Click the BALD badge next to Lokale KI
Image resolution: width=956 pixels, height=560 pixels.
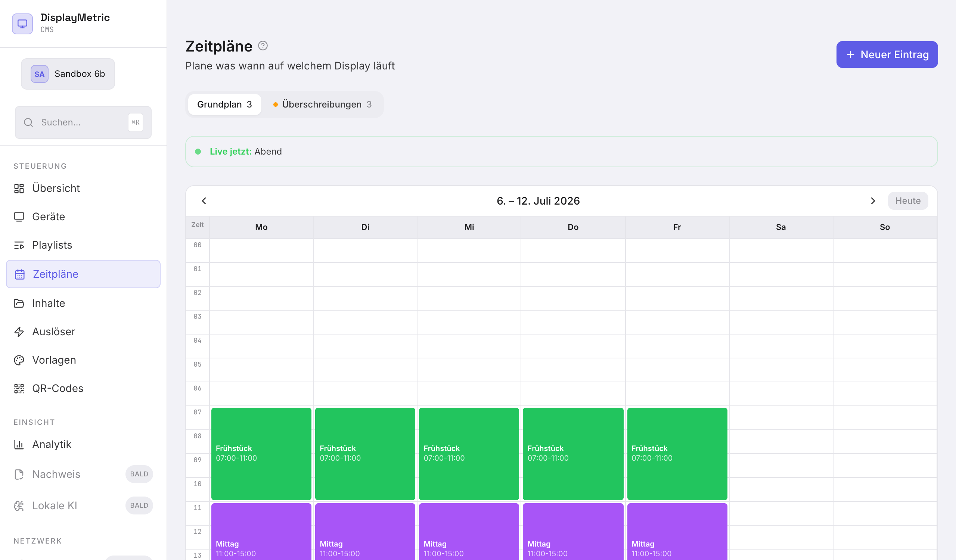[x=139, y=506]
